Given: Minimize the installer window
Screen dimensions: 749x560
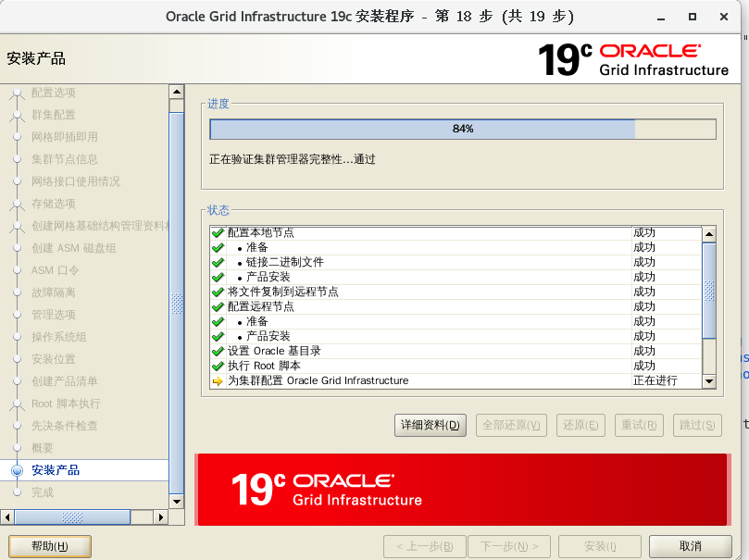Looking at the screenshot, I should click(x=661, y=18).
